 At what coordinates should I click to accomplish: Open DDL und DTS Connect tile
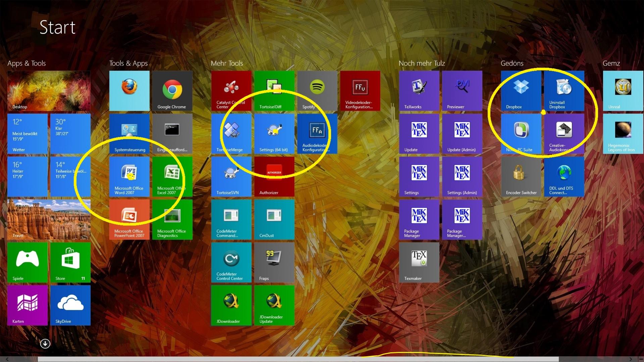coord(564,176)
